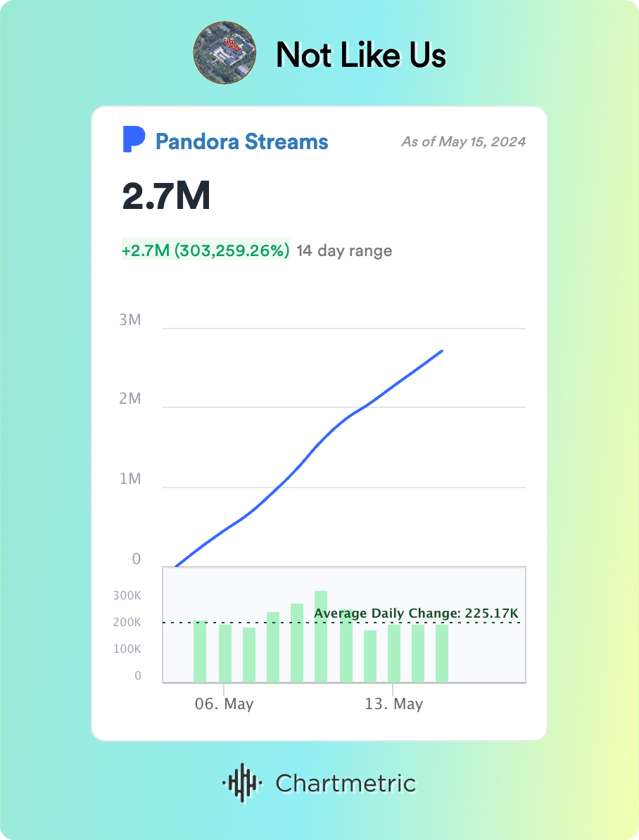Click the Not Like Us album art thumbnail
Image resolution: width=639 pixels, height=840 pixels.
[x=224, y=53]
